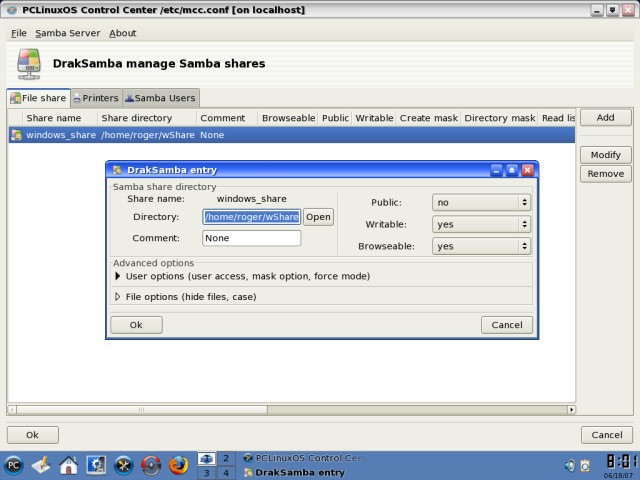
Task: Minimize the DrakSamba entry dialog
Action: [x=496, y=170]
